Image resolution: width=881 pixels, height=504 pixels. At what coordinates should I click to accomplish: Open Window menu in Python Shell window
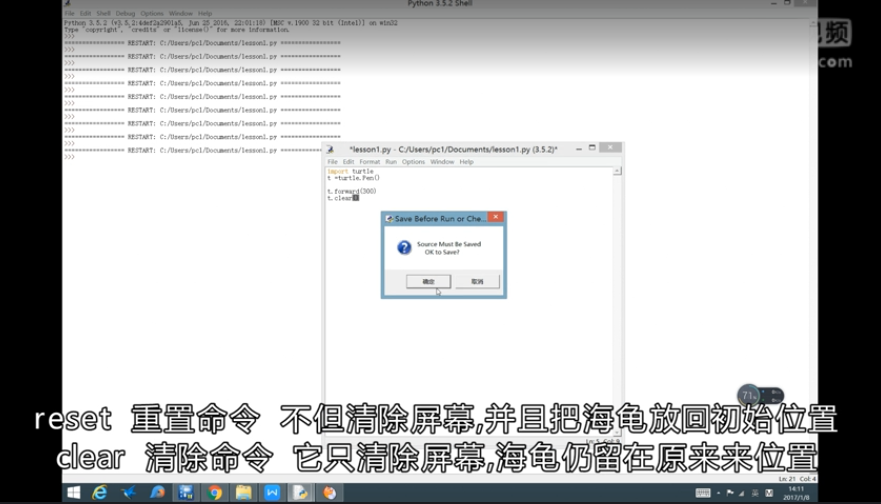pyautogui.click(x=181, y=13)
